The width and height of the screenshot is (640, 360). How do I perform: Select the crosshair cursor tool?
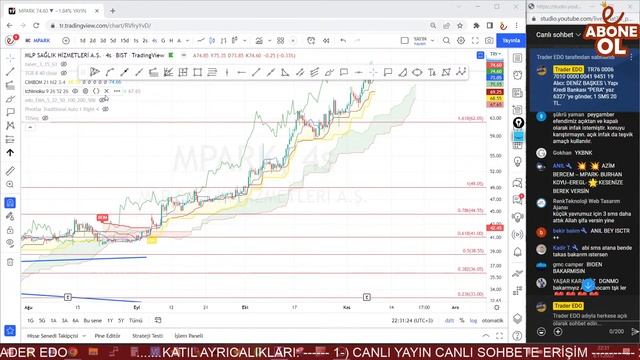[x=10, y=58]
